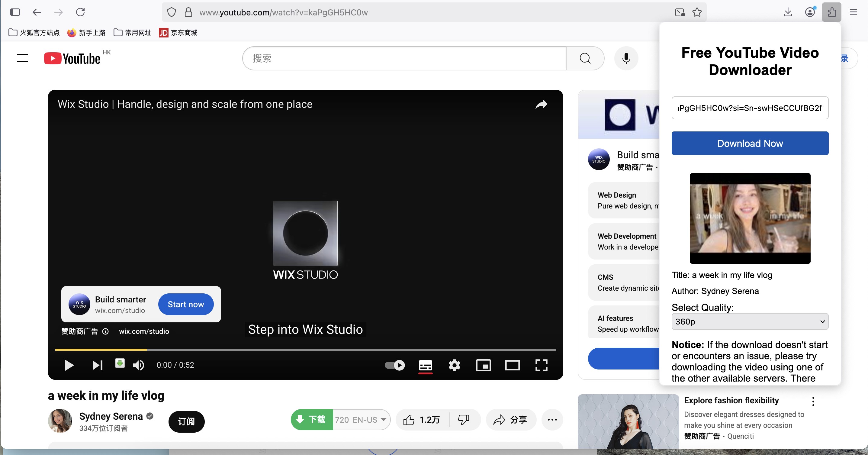The height and width of the screenshot is (455, 868).
Task: Focus the YouTube 搜索 search field
Action: (x=404, y=58)
